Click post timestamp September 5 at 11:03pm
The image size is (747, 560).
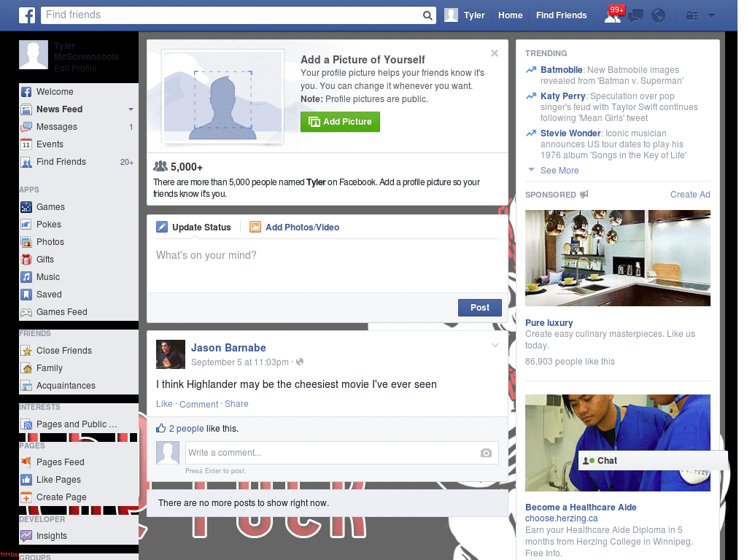[x=239, y=362]
